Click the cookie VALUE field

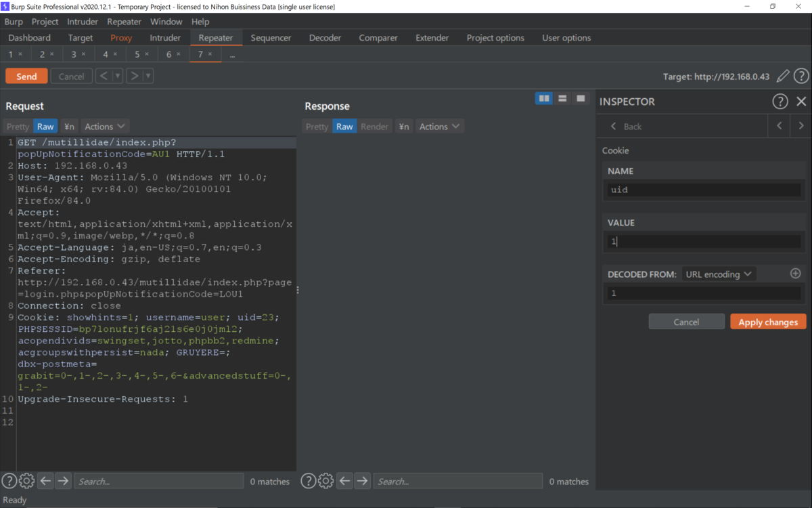pos(704,242)
